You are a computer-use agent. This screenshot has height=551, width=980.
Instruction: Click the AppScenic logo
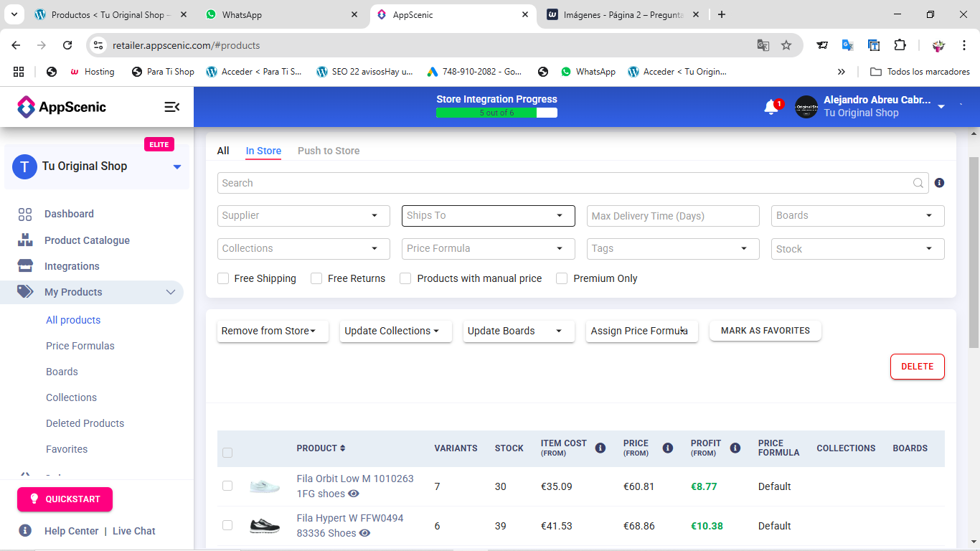(x=62, y=107)
